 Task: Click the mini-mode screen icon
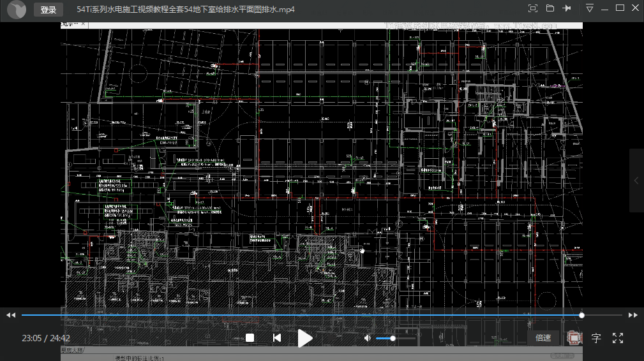click(533, 9)
